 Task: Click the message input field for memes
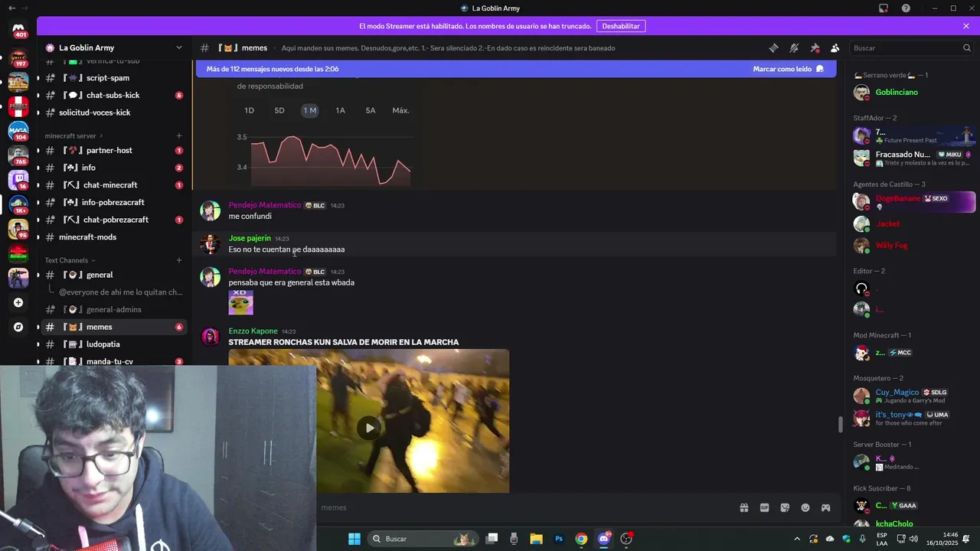(x=524, y=507)
